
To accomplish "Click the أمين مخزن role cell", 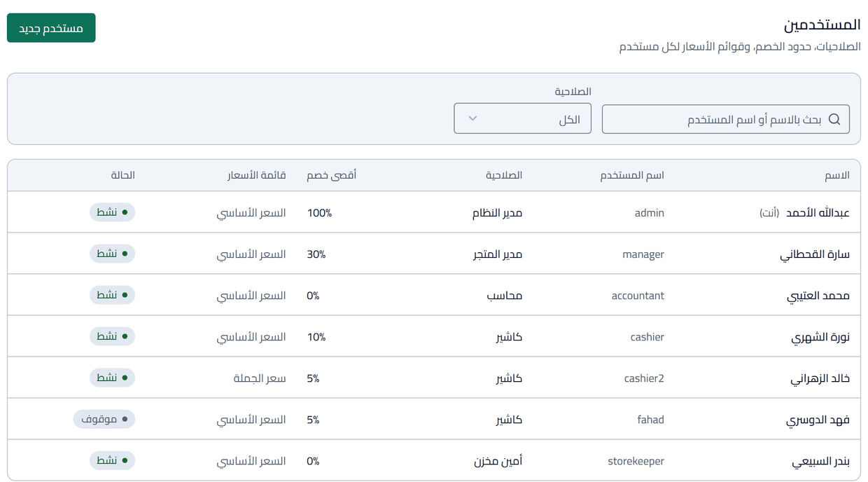I will pyautogui.click(x=498, y=461).
